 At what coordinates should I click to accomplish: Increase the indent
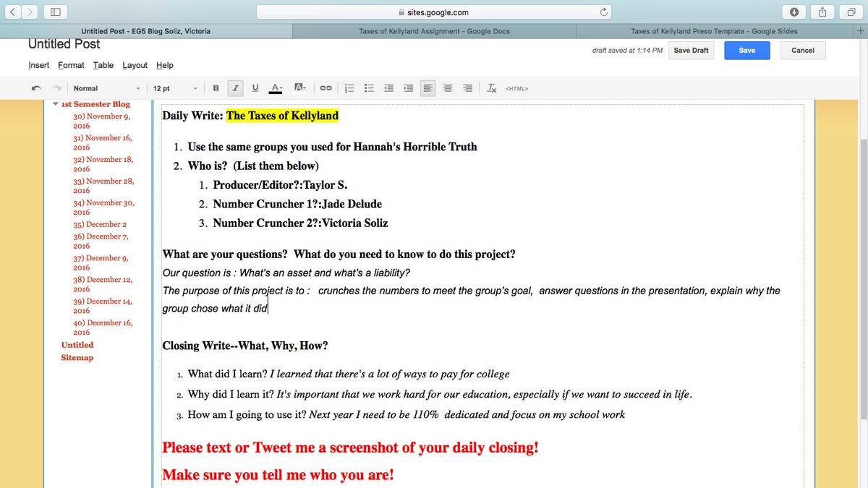click(x=409, y=88)
